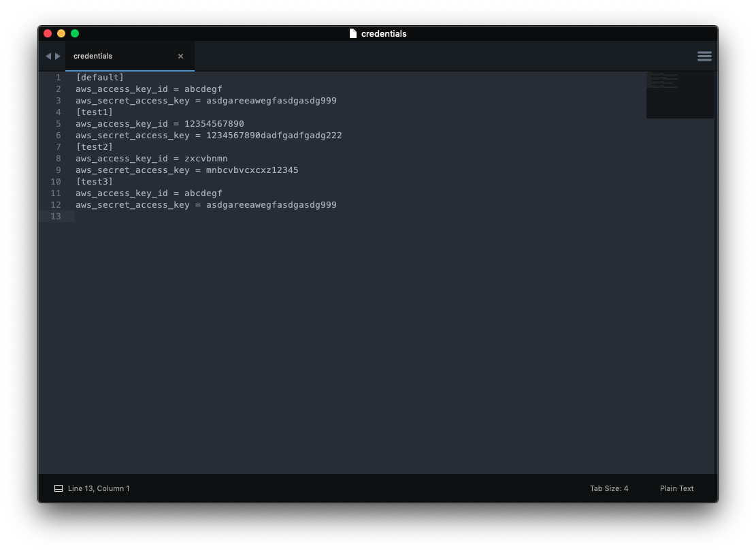Close the credentials tab with the X

coord(180,56)
